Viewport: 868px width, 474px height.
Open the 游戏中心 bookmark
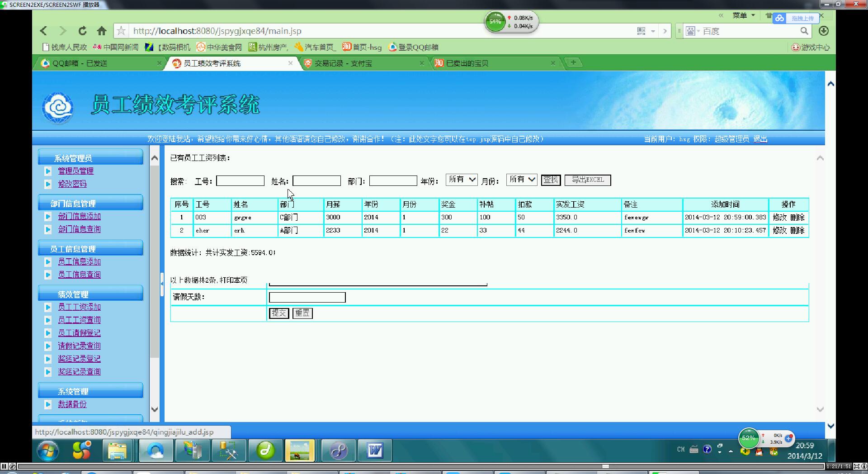pyautogui.click(x=811, y=47)
